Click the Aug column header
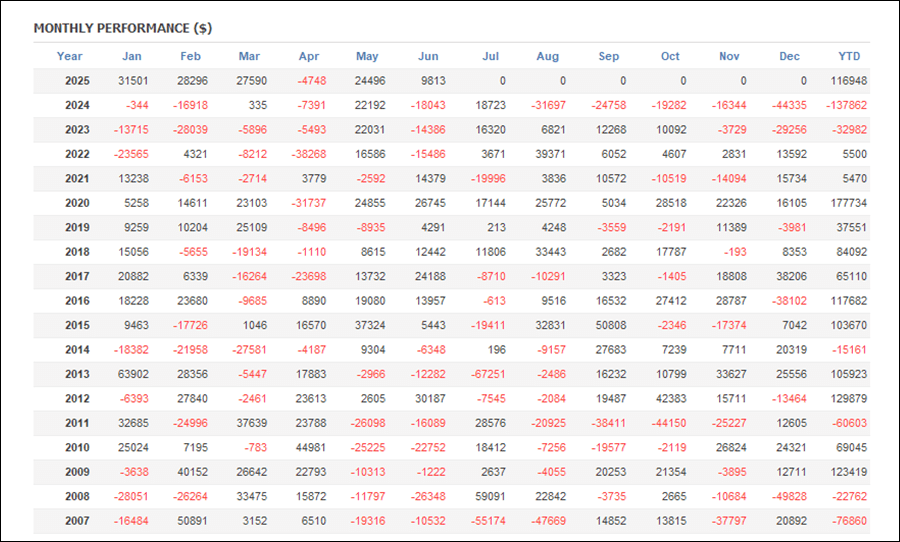This screenshot has width=900, height=542. (548, 56)
